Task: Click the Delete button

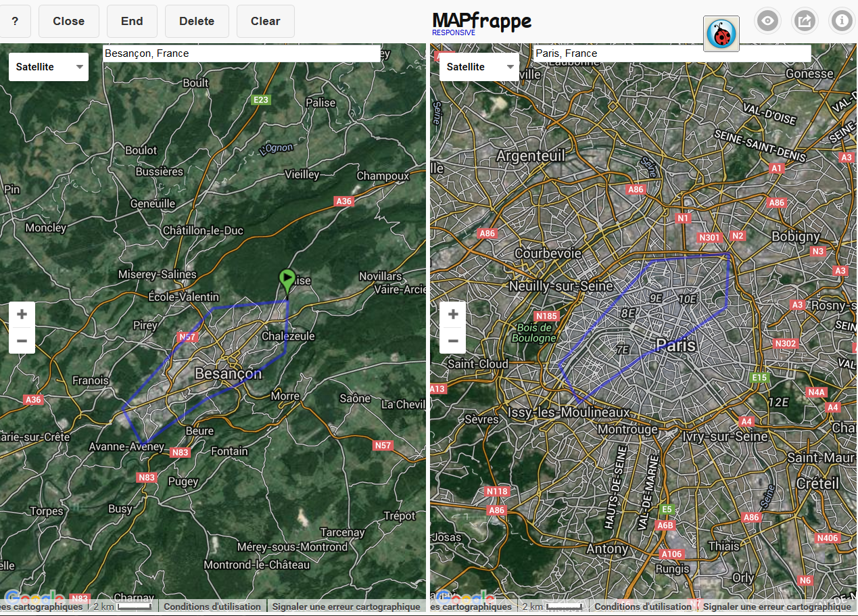Action: (197, 21)
